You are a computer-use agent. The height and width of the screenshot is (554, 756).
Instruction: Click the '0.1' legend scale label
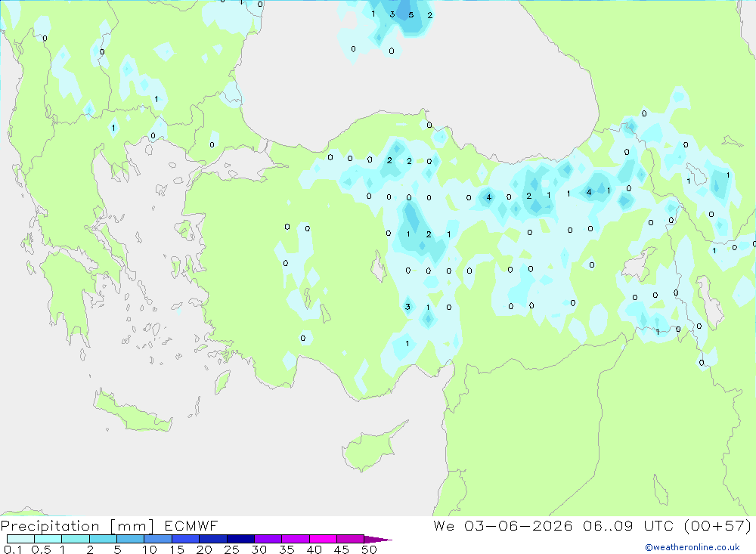13,549
